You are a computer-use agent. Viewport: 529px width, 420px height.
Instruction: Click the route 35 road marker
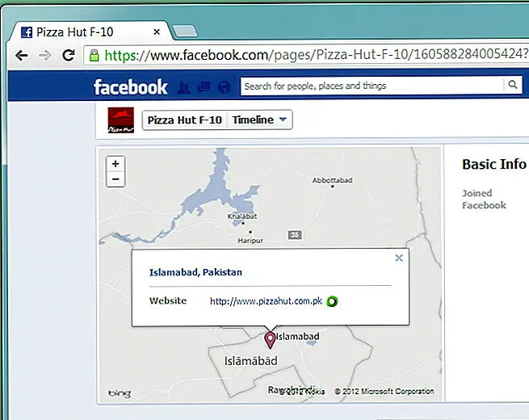(295, 235)
